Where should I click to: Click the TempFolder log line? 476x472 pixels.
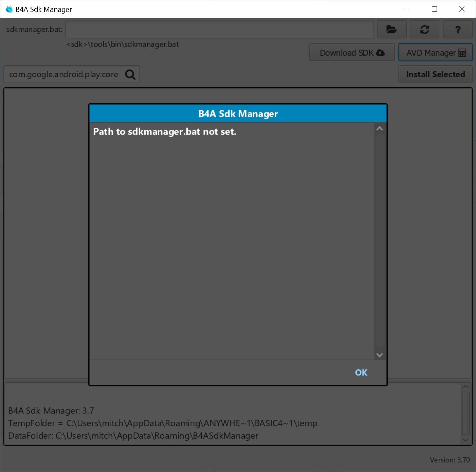click(x=163, y=423)
